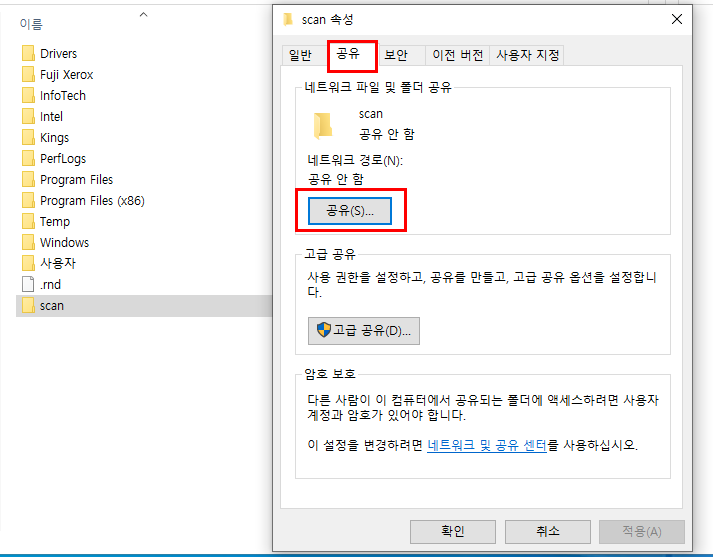Click the Kings folder name

point(55,138)
